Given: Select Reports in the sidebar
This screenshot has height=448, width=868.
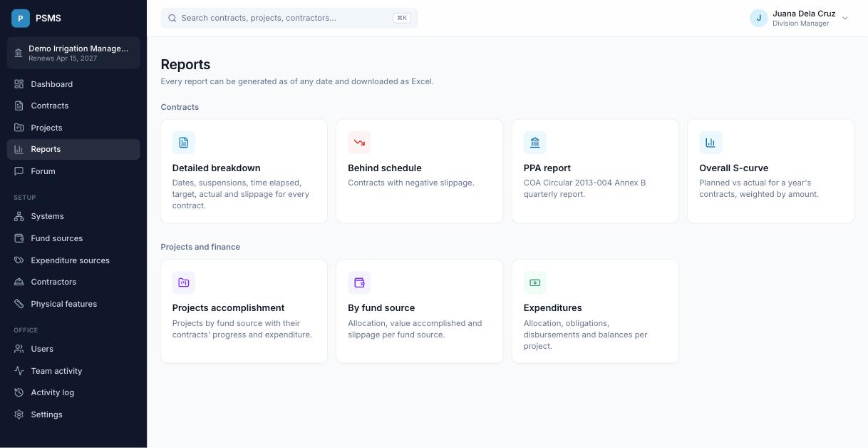Looking at the screenshot, I should click(73, 149).
